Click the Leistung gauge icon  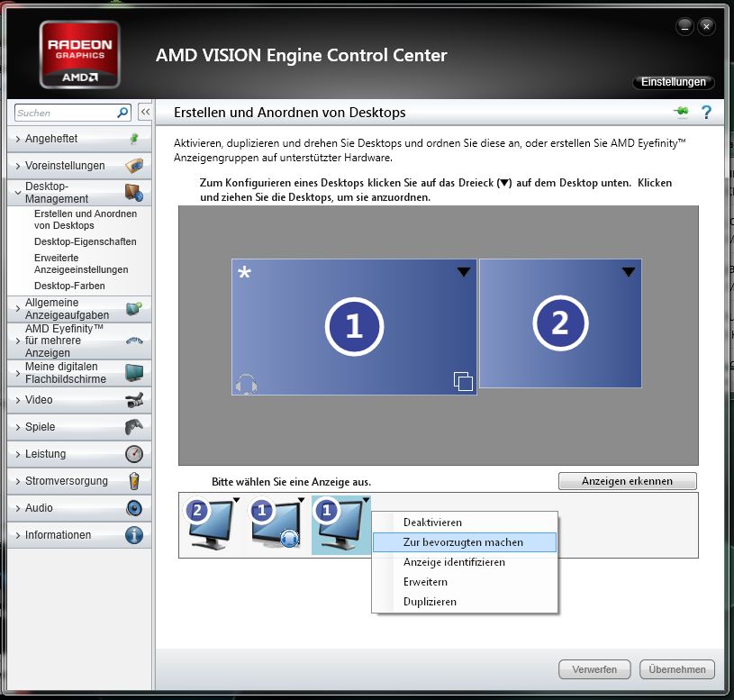tap(134, 454)
